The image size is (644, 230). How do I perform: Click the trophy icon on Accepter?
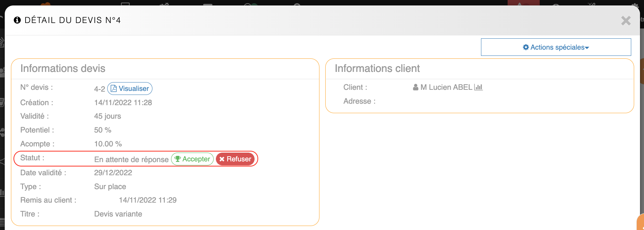(178, 159)
